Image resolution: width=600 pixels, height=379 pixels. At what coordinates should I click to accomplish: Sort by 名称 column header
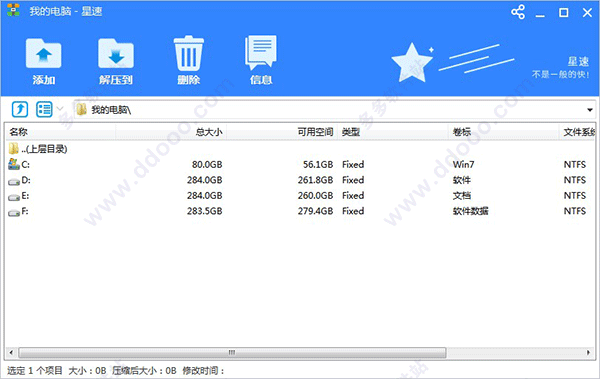tap(61, 132)
